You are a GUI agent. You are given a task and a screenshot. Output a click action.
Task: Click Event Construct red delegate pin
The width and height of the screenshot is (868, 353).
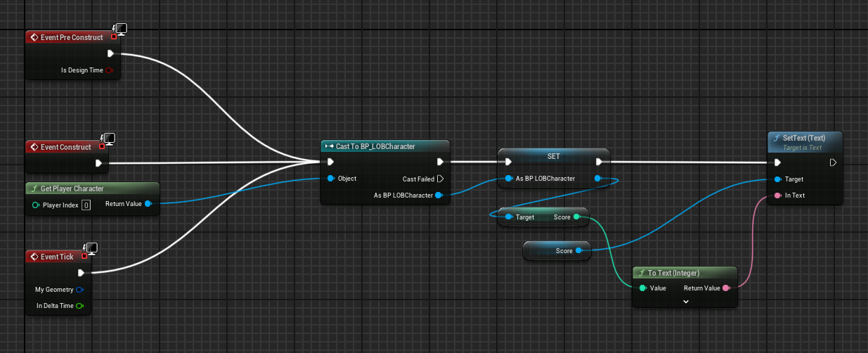tap(103, 146)
